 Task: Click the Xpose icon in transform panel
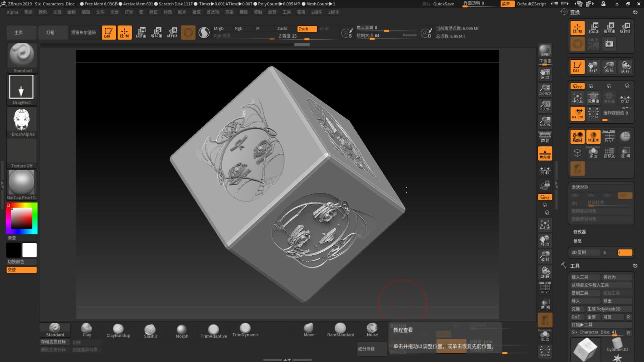tap(593, 113)
